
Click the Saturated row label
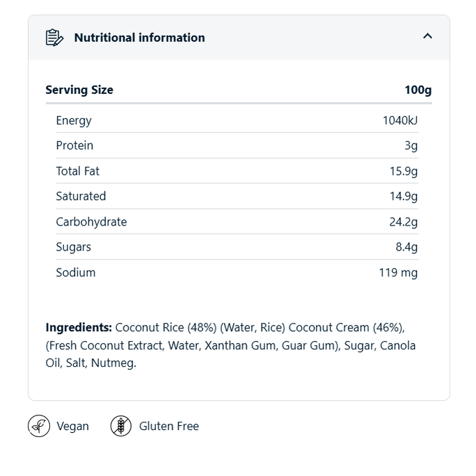81,196
